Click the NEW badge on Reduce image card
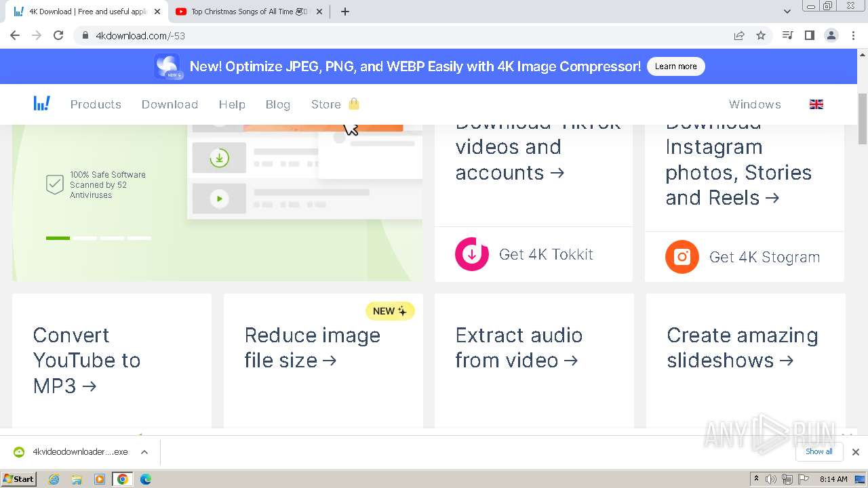Screen dimensions: 868x488 click(x=390, y=311)
